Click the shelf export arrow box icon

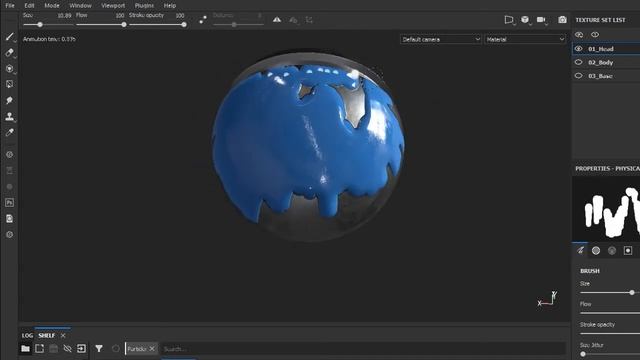(81, 349)
